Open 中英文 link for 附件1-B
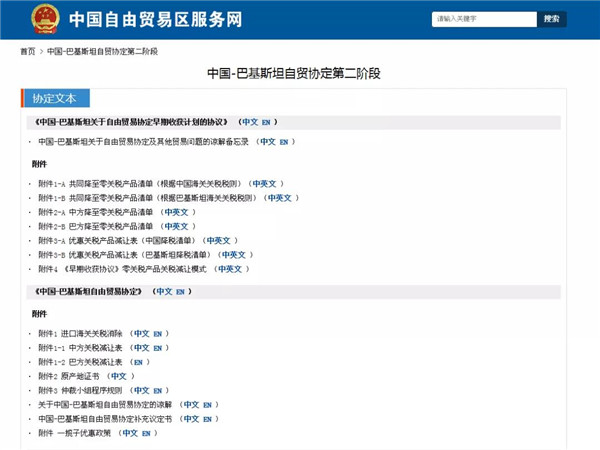 278,198
